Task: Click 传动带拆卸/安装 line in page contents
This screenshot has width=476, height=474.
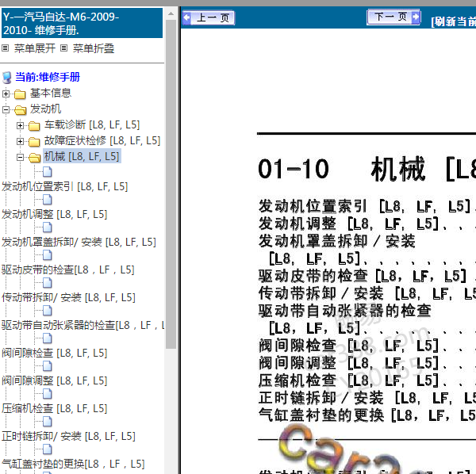Action: [367, 293]
